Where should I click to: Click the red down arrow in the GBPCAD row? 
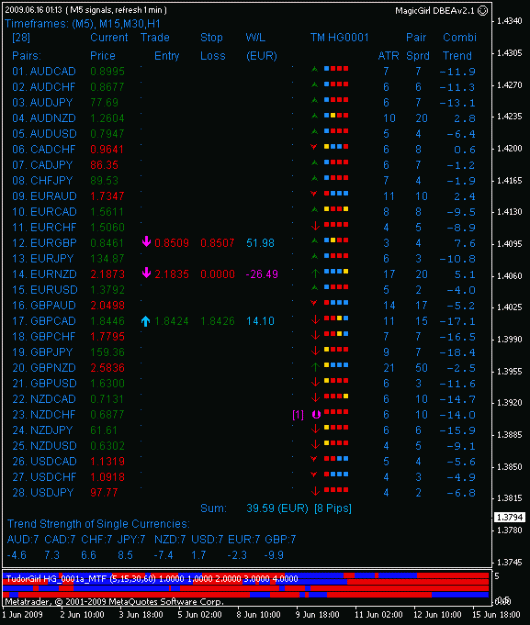click(x=315, y=320)
